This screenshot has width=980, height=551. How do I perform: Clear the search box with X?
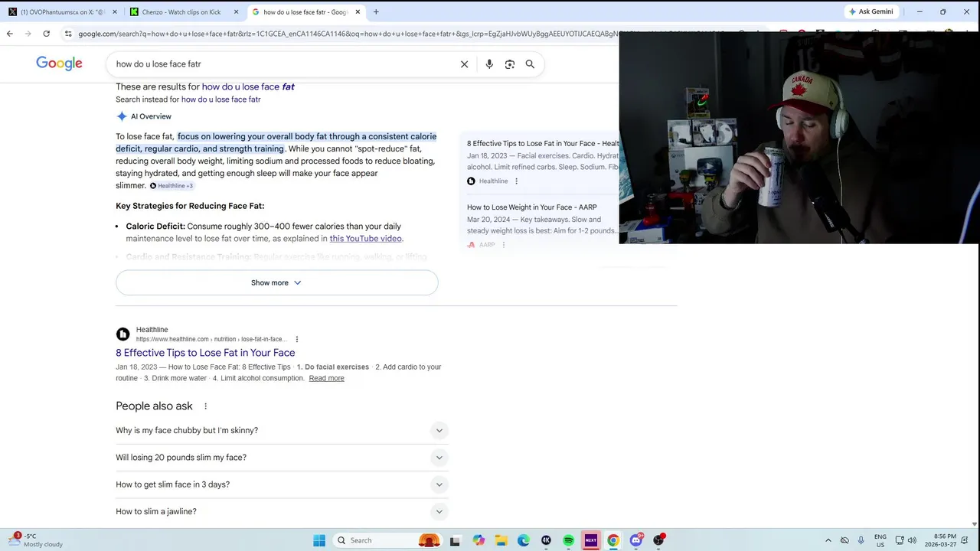pos(464,64)
